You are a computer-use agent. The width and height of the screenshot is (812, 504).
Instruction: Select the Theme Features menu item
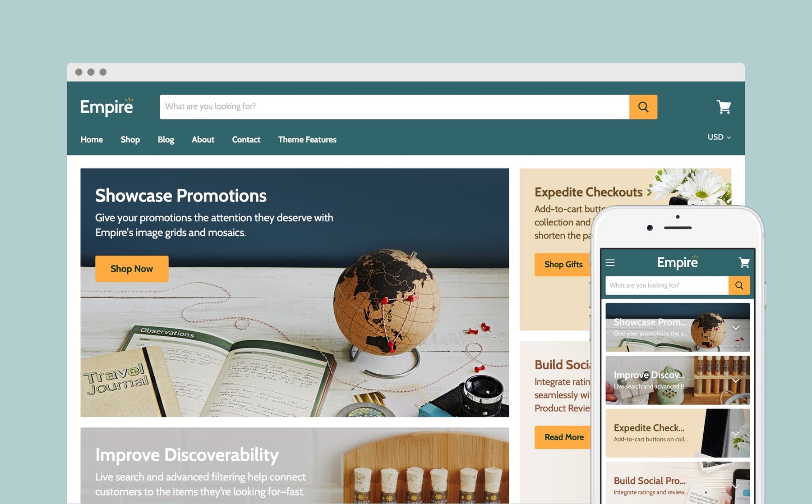point(307,140)
